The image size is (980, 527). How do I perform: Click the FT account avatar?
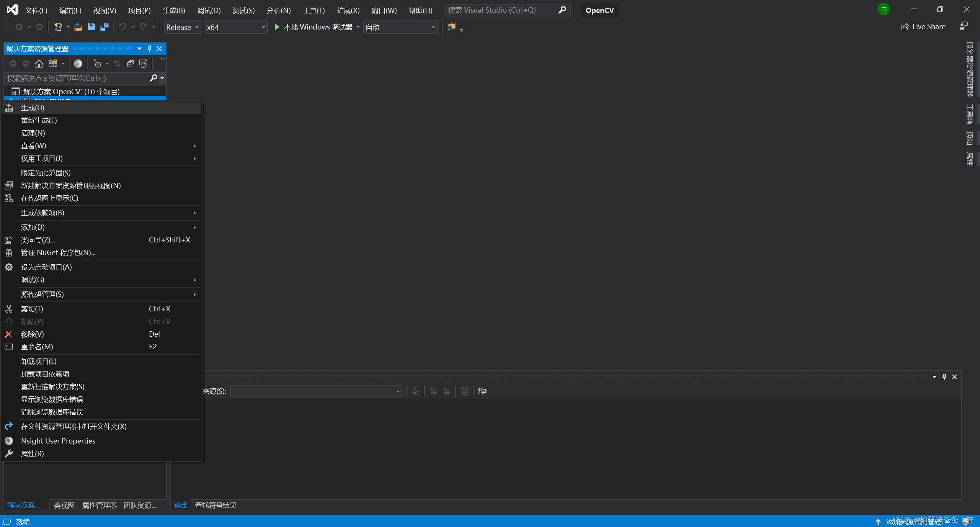[x=884, y=9]
